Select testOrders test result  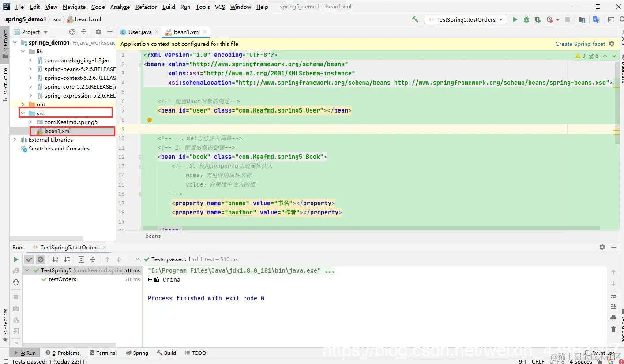point(62,279)
